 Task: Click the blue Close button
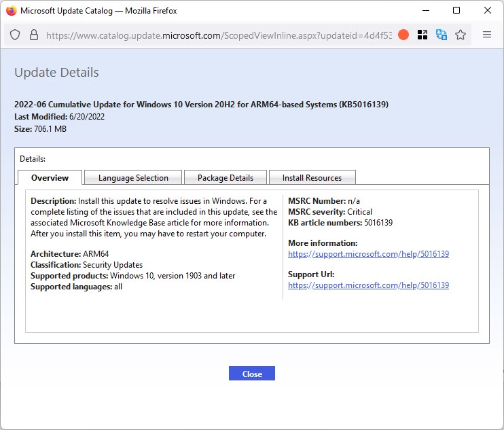tap(252, 374)
